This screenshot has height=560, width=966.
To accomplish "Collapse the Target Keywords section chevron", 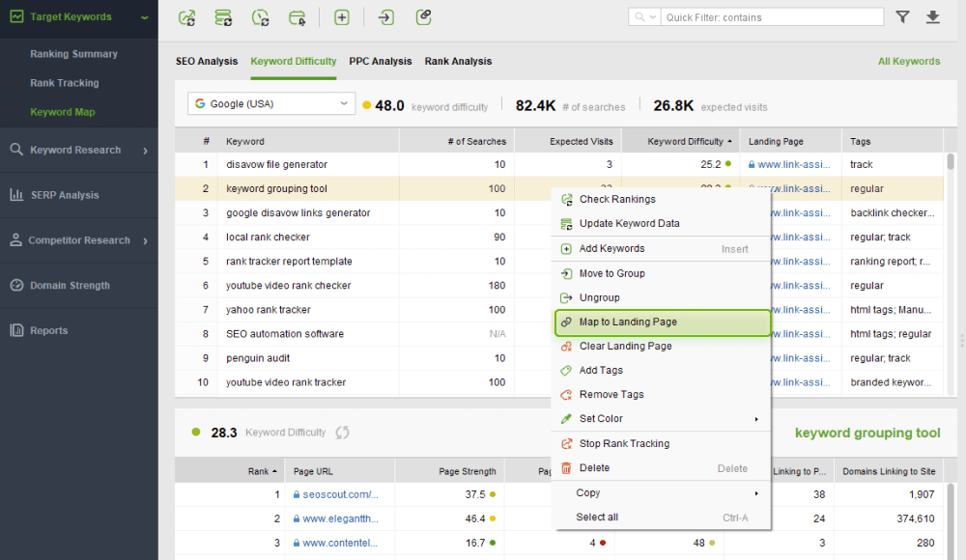I will (x=144, y=17).
